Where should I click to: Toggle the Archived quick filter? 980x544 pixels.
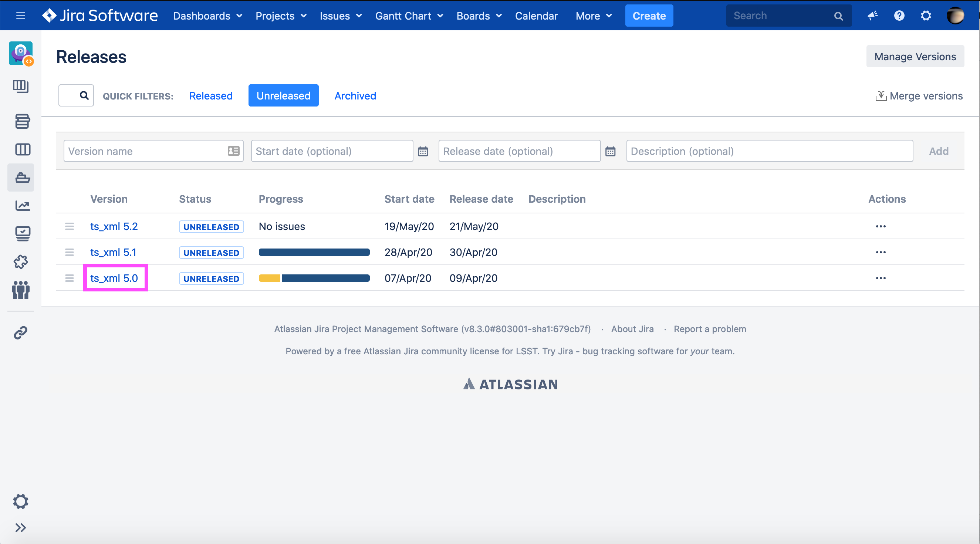(355, 95)
